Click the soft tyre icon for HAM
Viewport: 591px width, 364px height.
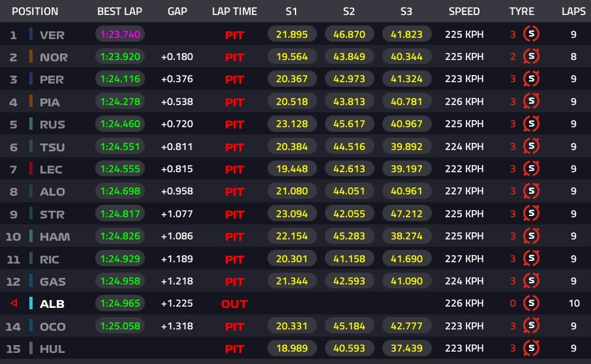point(532,236)
